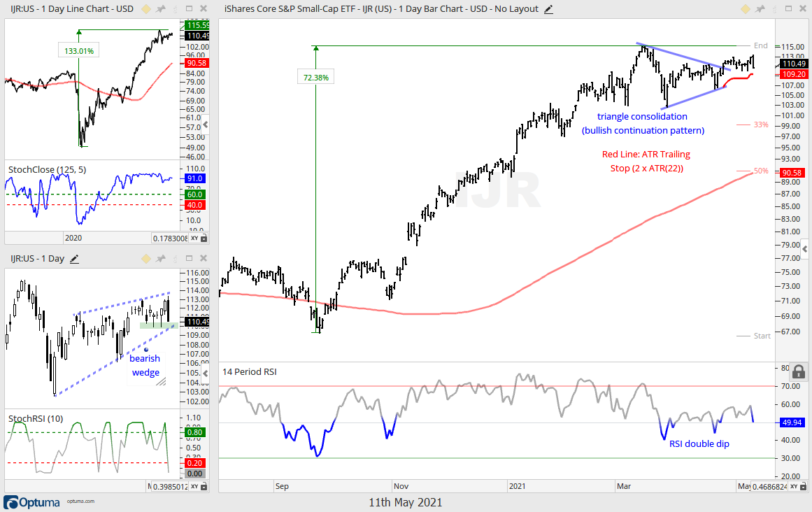Toggle the scale lock in Line Chart panel

click(204, 238)
